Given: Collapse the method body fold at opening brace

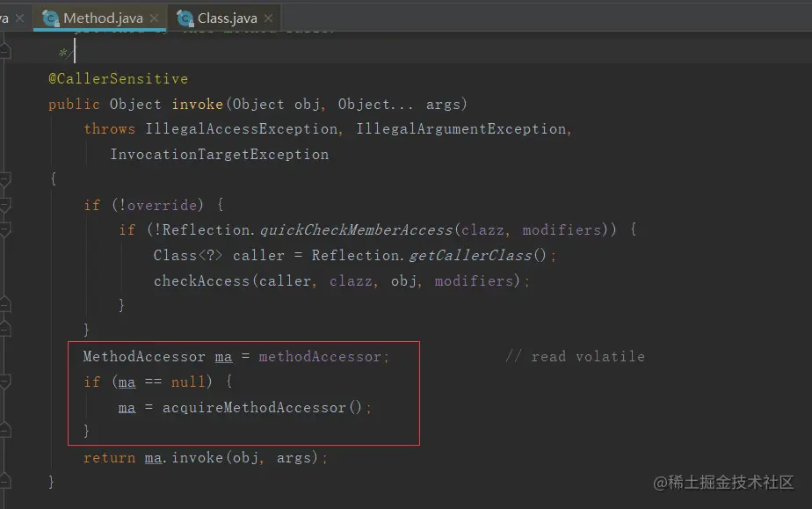Looking at the screenshot, I should pyautogui.click(x=5, y=179).
